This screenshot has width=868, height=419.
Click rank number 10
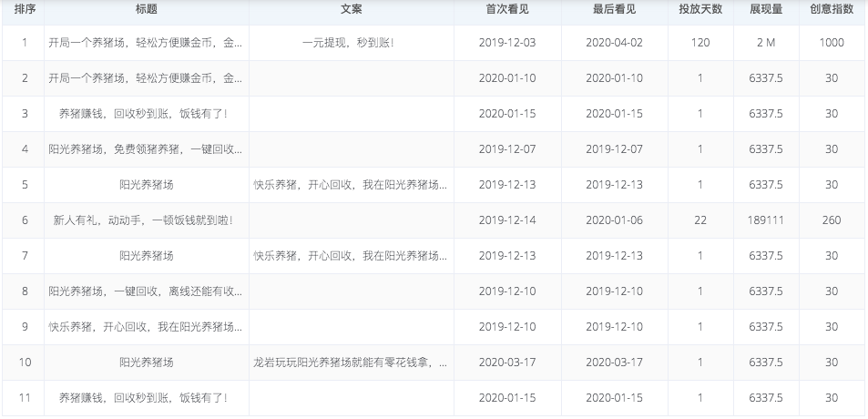pos(25,362)
